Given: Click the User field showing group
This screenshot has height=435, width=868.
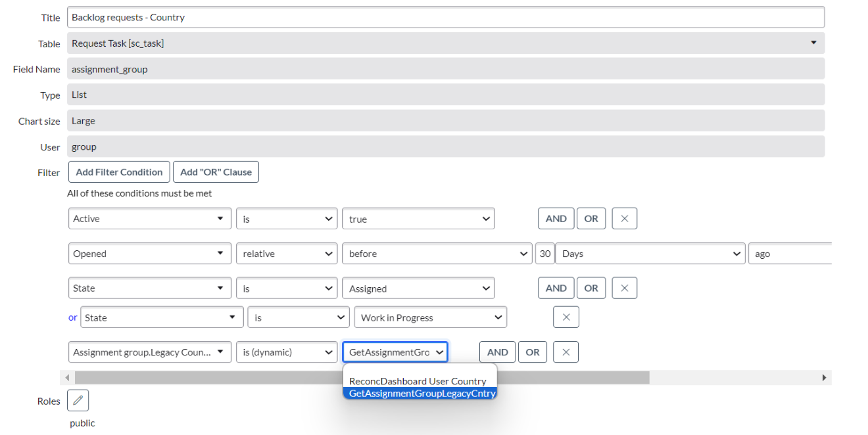Looking at the screenshot, I should pos(446,147).
